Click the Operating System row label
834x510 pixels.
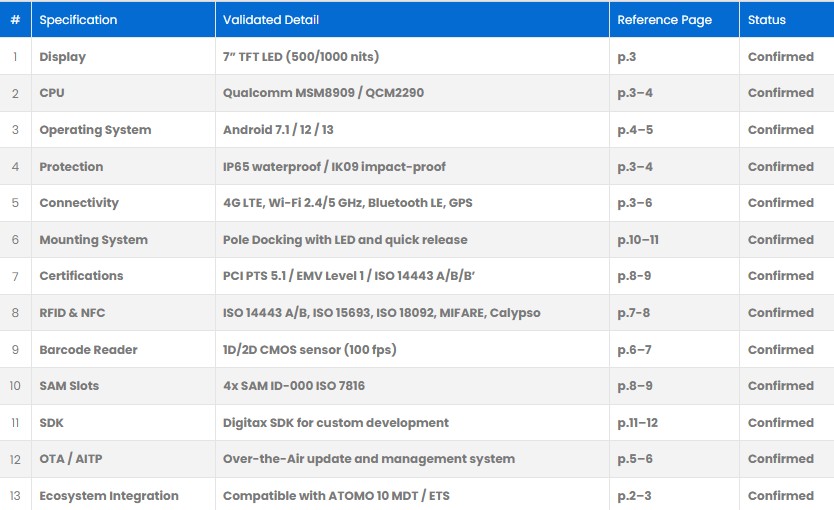[x=95, y=130]
